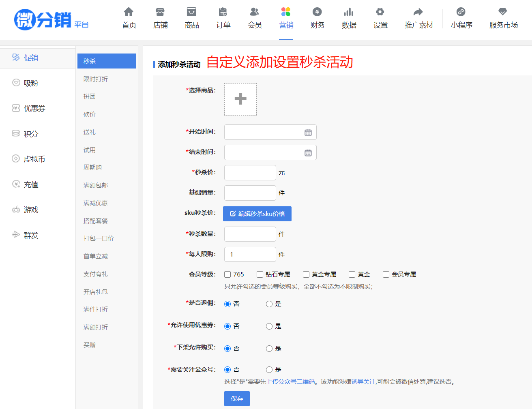
Task: Open calendar picker for 结束时间
Action: pyautogui.click(x=308, y=153)
